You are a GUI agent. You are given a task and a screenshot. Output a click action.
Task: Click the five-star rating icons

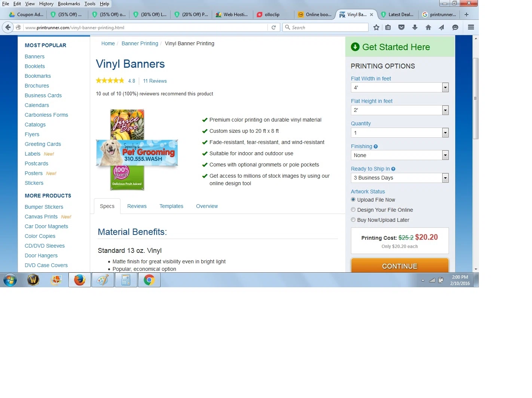[x=110, y=80]
